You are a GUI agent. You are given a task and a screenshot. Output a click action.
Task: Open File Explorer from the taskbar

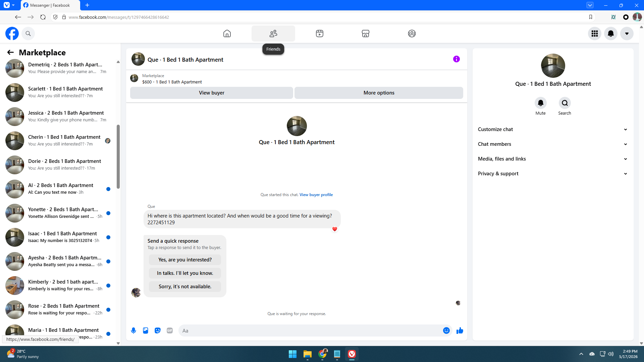[x=308, y=354]
